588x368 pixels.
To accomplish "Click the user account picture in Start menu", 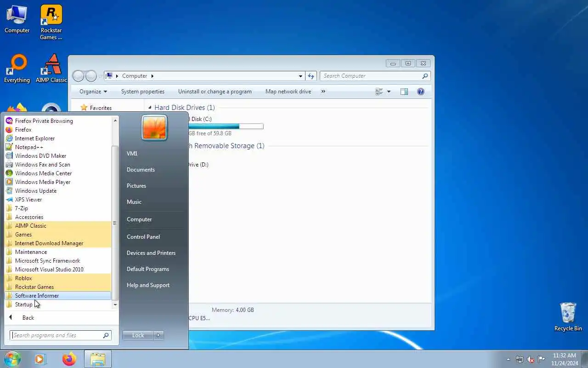I will pos(154,127).
